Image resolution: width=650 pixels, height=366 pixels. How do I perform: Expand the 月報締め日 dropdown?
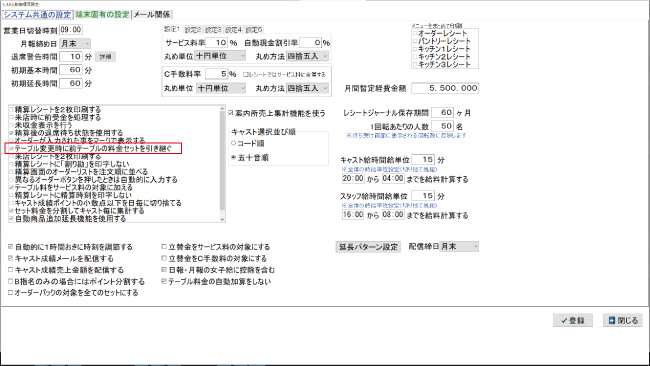[75, 44]
